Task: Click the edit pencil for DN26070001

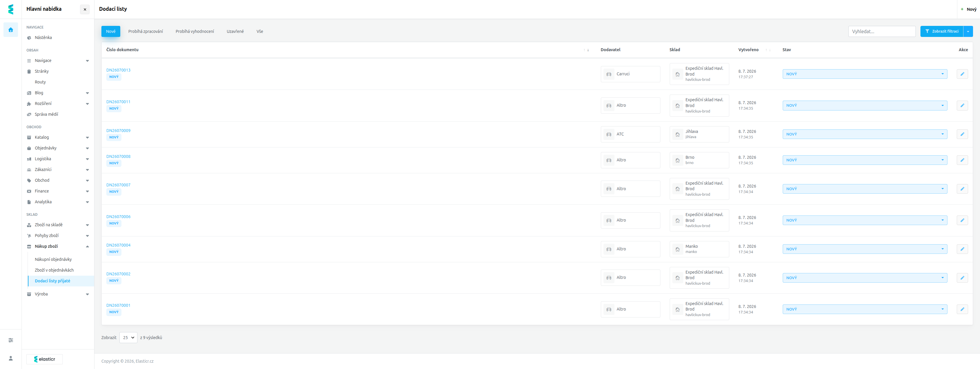Action: click(962, 309)
